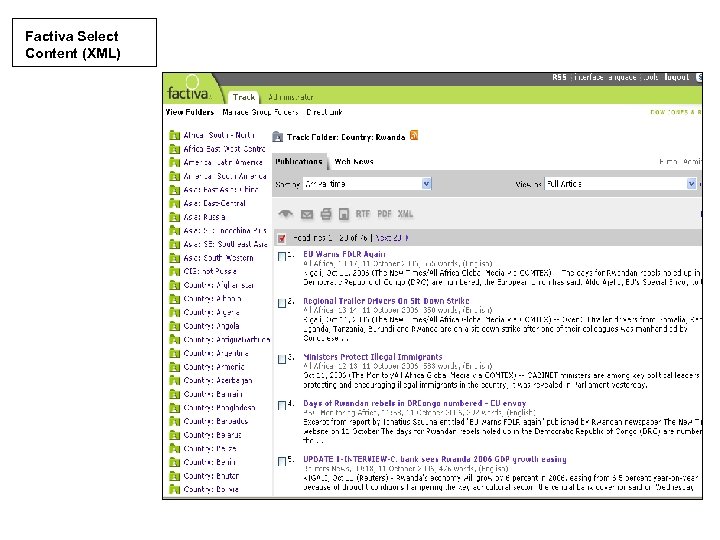
Task: Export selected articles as PDF
Action: pos(384,214)
